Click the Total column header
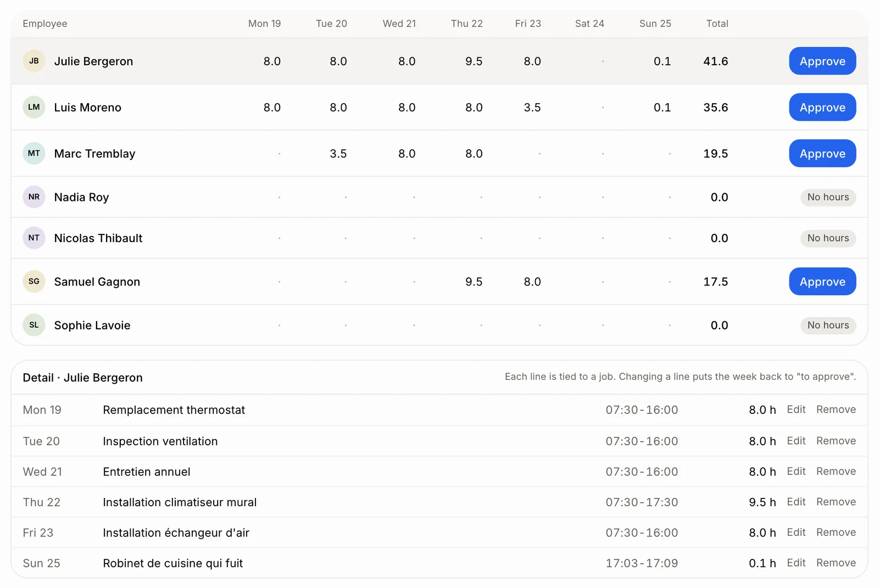879x588 pixels. point(717,24)
